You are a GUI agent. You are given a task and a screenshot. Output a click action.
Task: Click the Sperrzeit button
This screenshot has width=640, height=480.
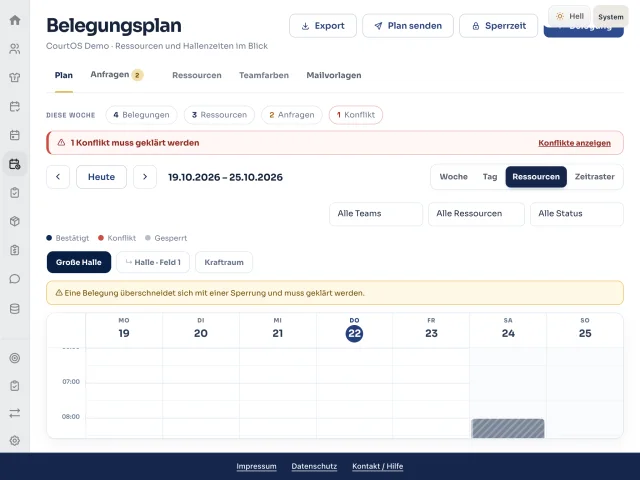click(x=499, y=26)
